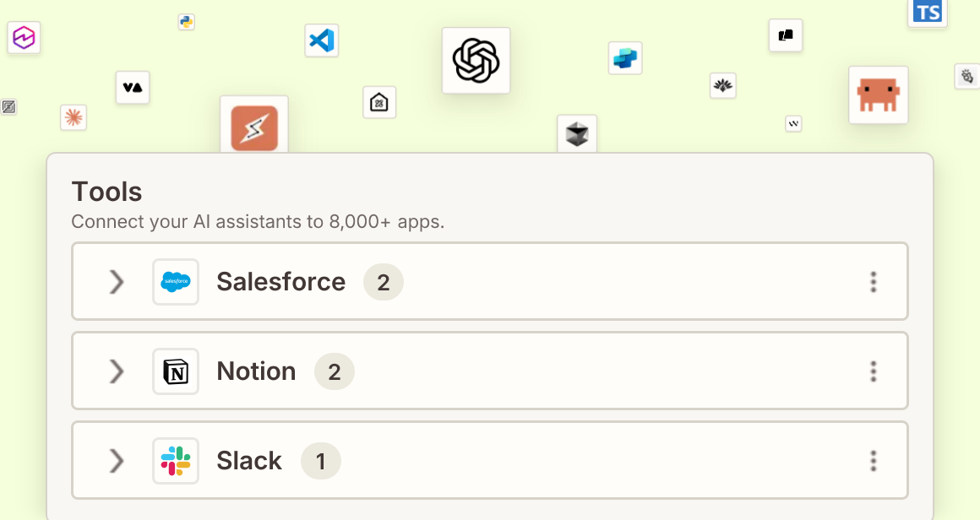The image size is (980, 520).
Task: Click the TypeScript TS icon tile
Action: (928, 14)
